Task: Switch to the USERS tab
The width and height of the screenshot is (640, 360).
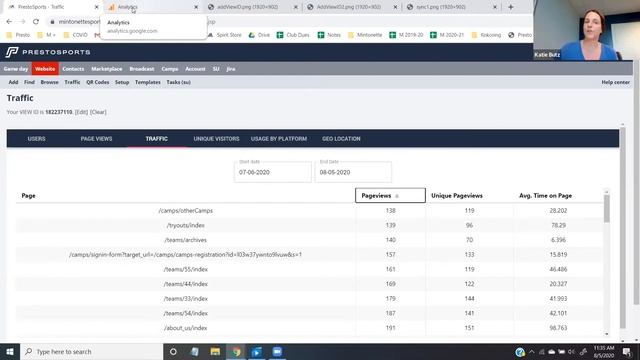Action: (x=36, y=139)
